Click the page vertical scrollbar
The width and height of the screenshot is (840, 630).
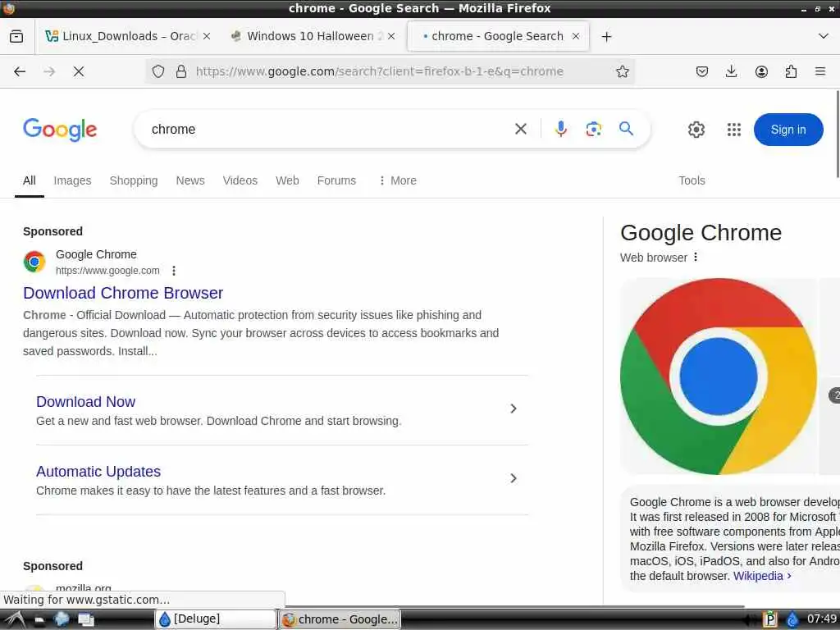(x=838, y=134)
